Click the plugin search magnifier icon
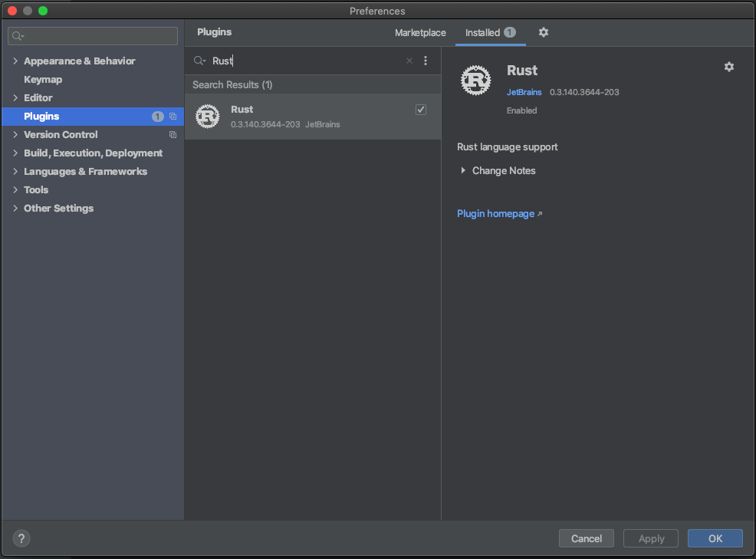The height and width of the screenshot is (559, 756). pyautogui.click(x=199, y=61)
